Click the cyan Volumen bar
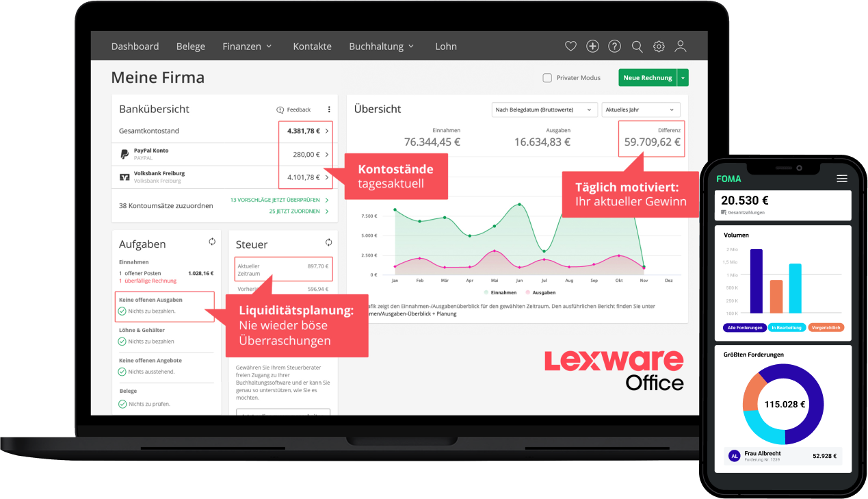The image size is (868, 499). coord(795,288)
